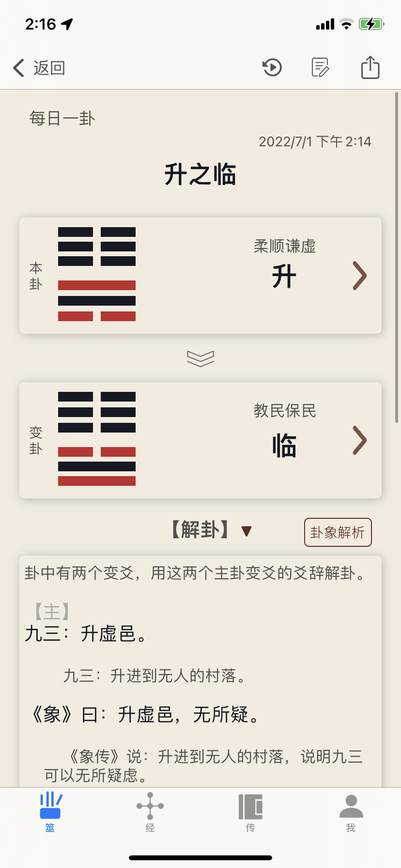Tap the battery charging status icon
Image resolution: width=401 pixels, height=868 pixels.
[x=371, y=24]
